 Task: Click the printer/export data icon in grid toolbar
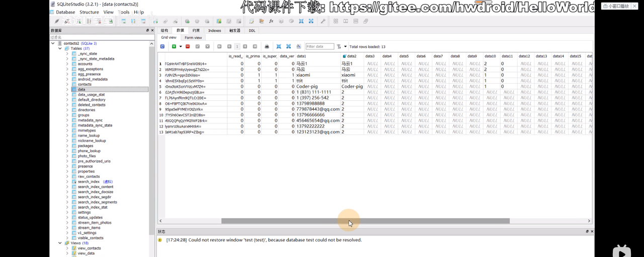(x=267, y=46)
